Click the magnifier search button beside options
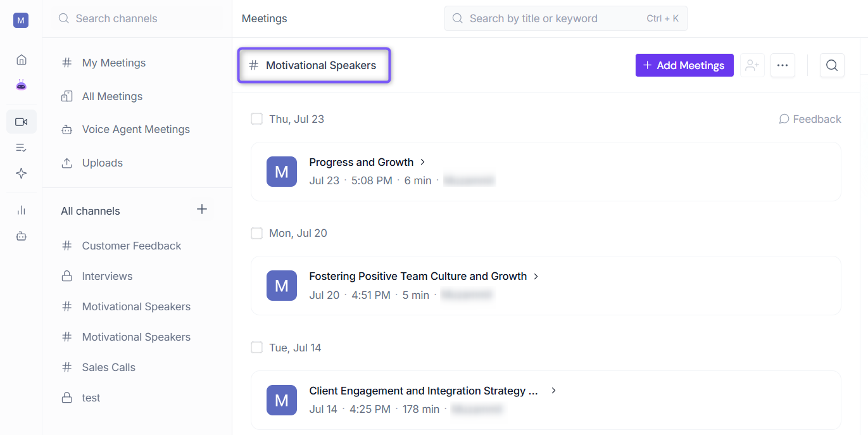Screen dimensions: 868x435 832,65
